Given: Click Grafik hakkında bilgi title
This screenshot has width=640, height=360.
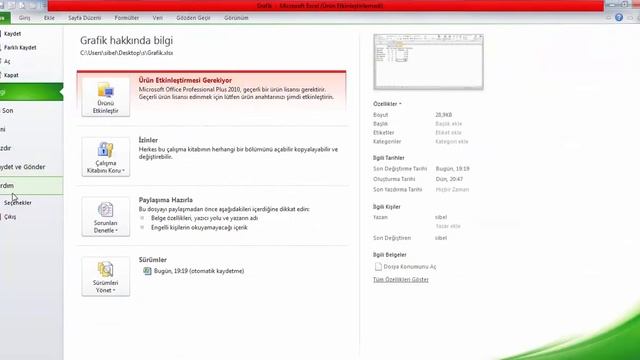Looking at the screenshot, I should (127, 40).
